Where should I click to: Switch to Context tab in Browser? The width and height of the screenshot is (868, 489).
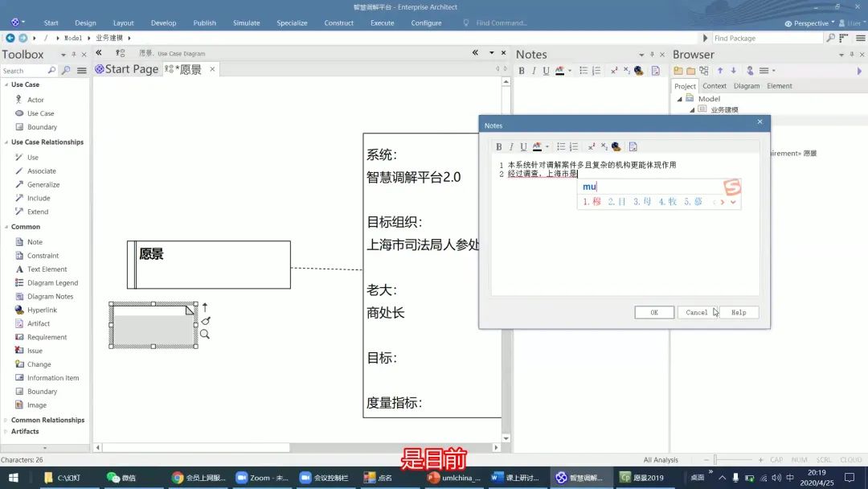(714, 86)
